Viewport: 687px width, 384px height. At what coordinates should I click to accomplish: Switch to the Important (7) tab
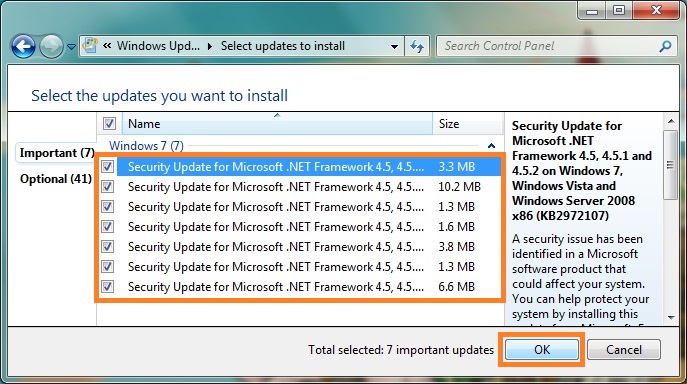56,153
